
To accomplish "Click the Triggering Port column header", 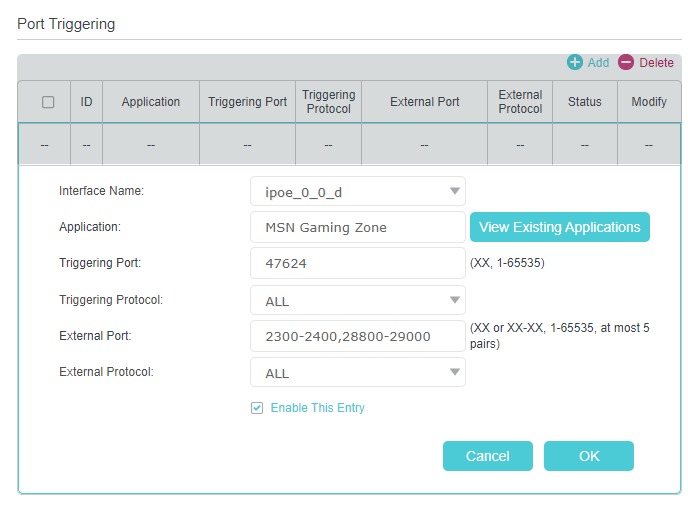I will coord(247,102).
